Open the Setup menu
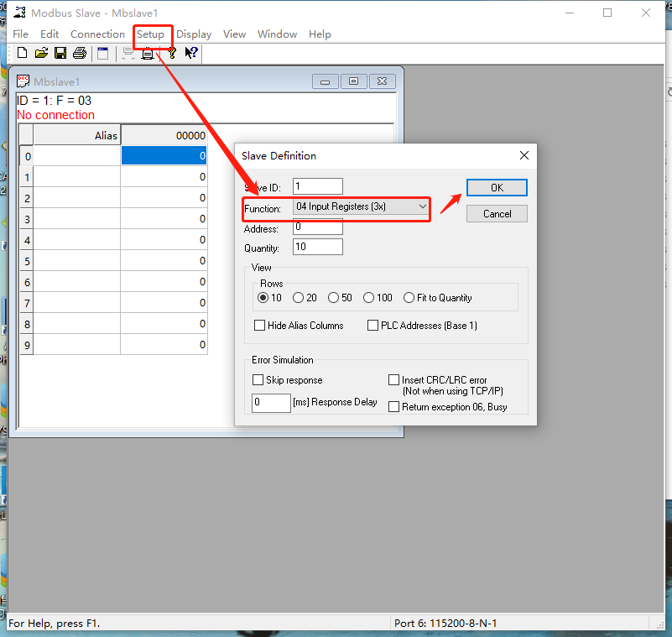The height and width of the screenshot is (637, 672). pyautogui.click(x=151, y=34)
